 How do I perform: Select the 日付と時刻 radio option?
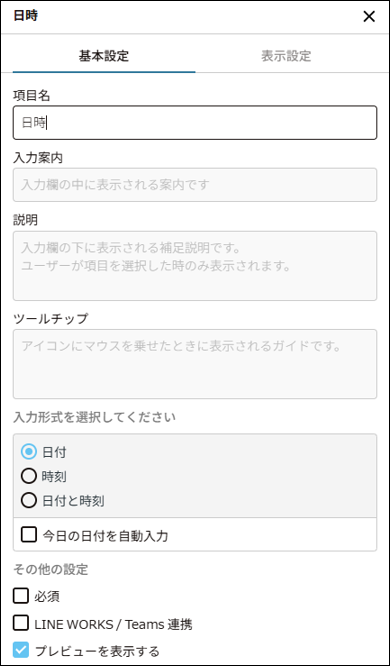[28, 501]
